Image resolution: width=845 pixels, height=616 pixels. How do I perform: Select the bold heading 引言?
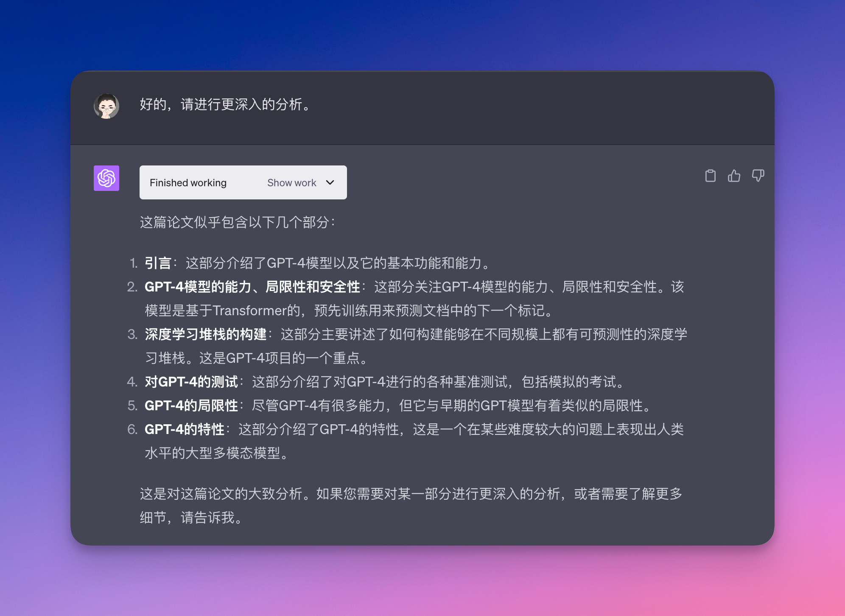tap(158, 263)
